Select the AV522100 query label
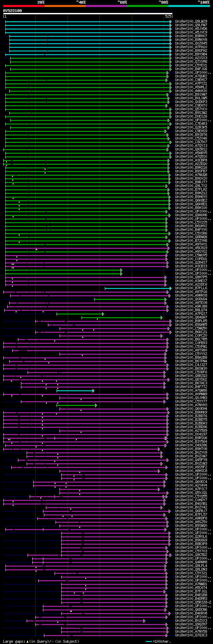Screen dimensions: 213x644 [x=13, y=11]
